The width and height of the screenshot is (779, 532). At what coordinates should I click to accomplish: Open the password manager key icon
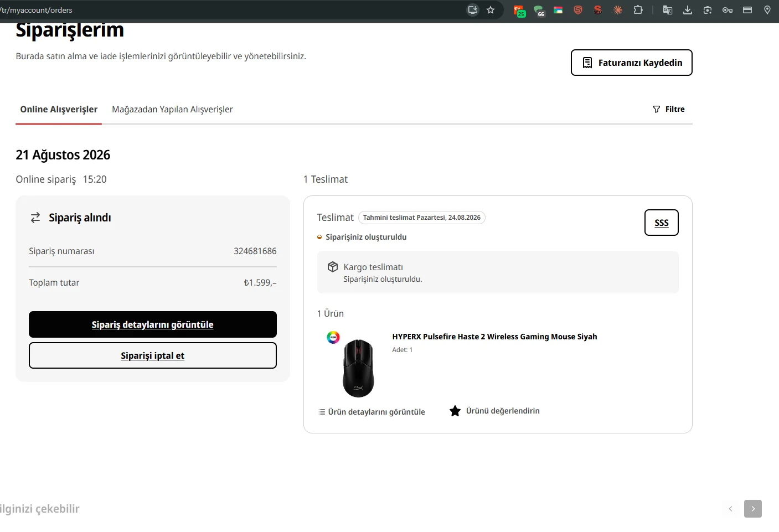(728, 10)
